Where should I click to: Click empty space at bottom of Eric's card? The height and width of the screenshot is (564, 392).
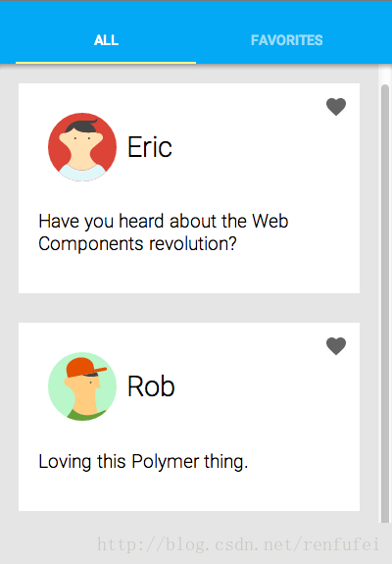(x=189, y=276)
